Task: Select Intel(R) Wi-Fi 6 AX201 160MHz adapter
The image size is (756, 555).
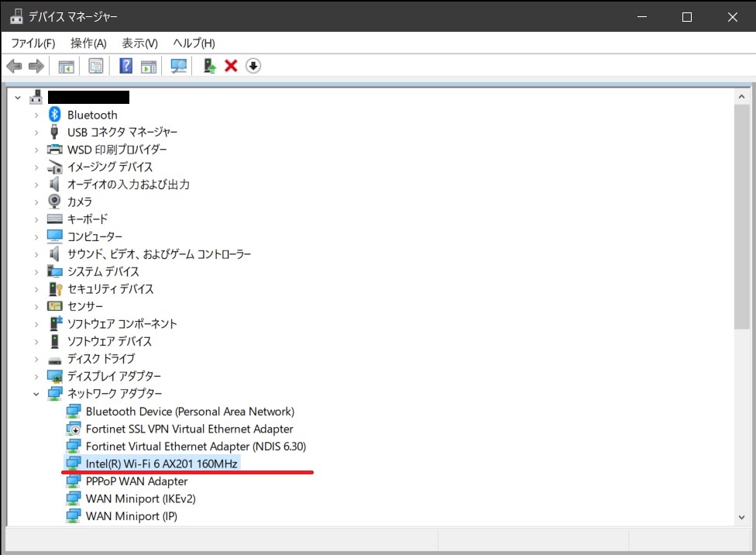Action: pos(161,464)
